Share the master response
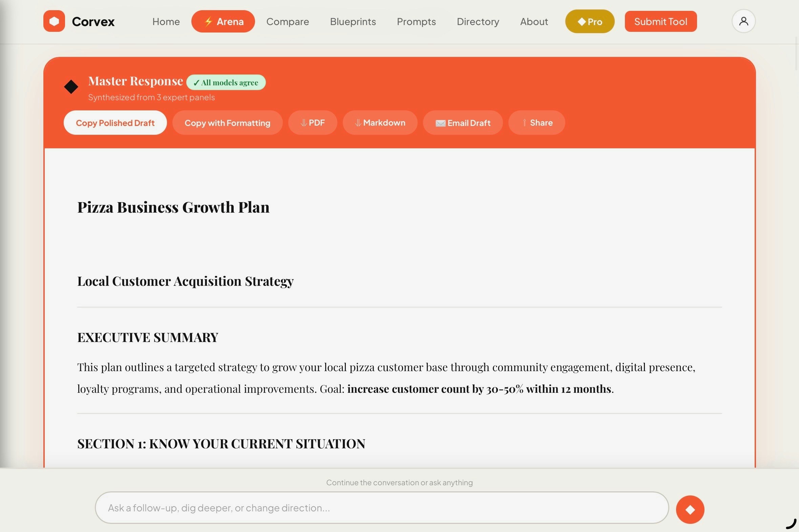Screen dimensions: 799x532 537,123
